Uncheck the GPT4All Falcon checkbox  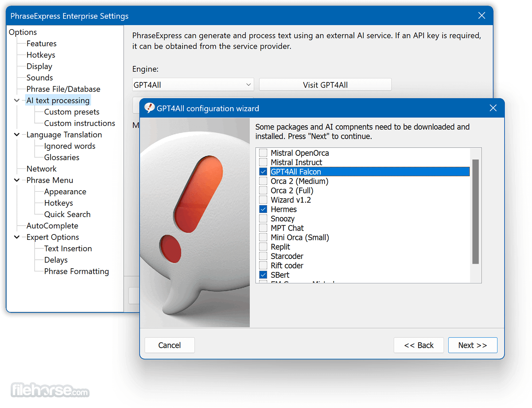pyautogui.click(x=263, y=172)
